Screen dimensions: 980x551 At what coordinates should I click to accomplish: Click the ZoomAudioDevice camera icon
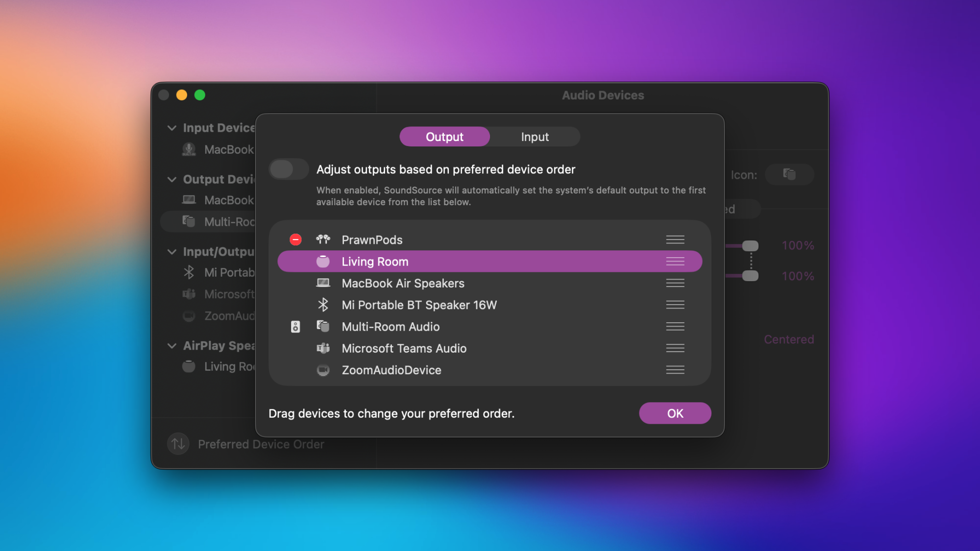(323, 370)
